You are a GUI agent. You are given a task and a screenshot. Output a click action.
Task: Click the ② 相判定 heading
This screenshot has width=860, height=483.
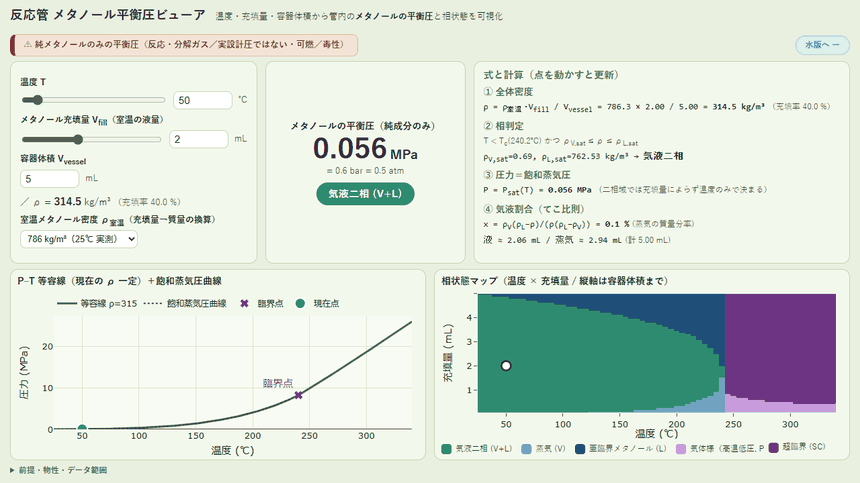[503, 126]
